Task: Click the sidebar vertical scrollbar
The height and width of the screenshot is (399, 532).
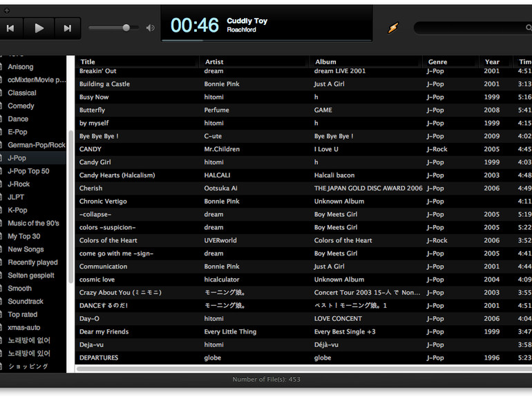Action: pyautogui.click(x=70, y=207)
